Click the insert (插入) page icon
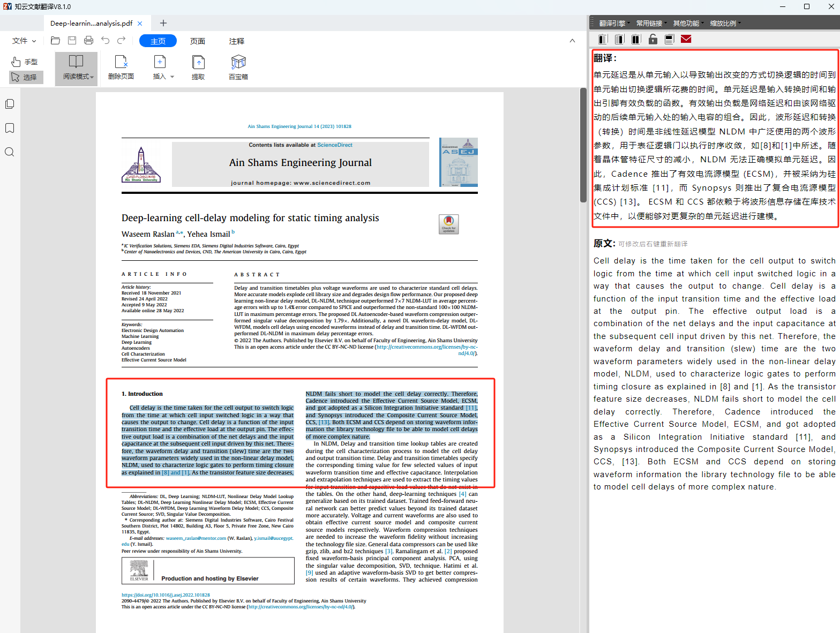Screen dimensions: 840x633 coord(160,62)
